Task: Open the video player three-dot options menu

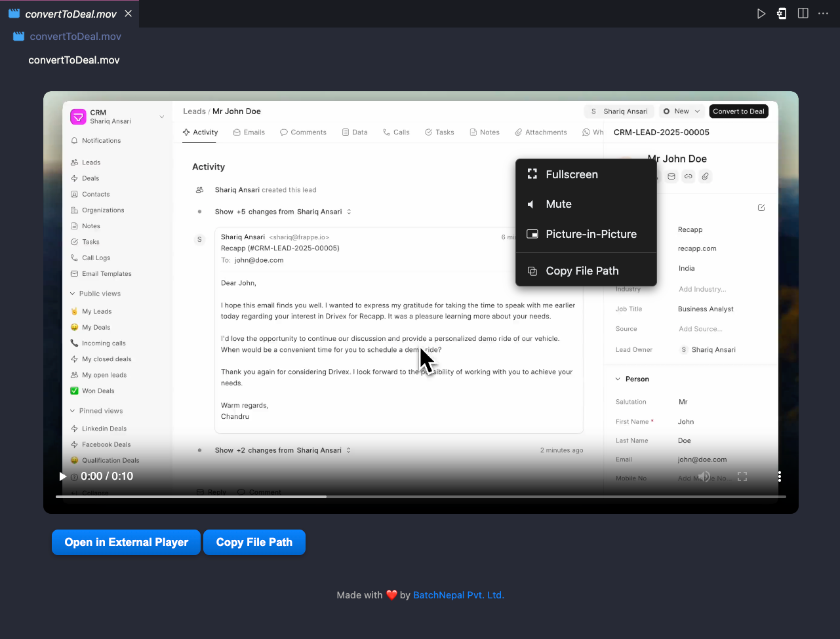Action: (779, 476)
